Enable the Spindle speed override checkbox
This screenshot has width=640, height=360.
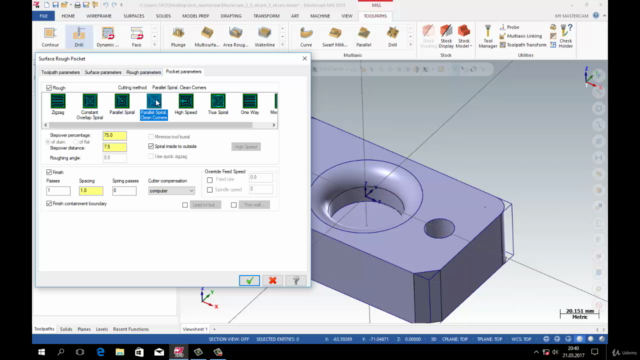pos(210,190)
